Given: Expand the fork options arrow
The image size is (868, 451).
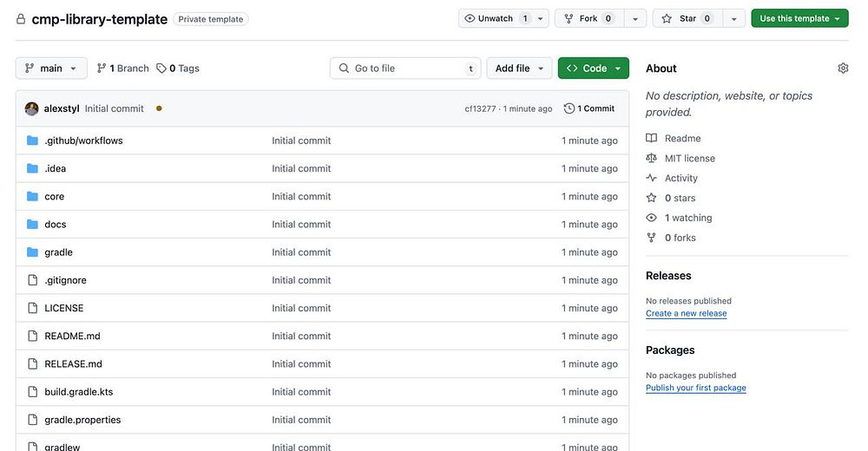Looking at the screenshot, I should 635,18.
